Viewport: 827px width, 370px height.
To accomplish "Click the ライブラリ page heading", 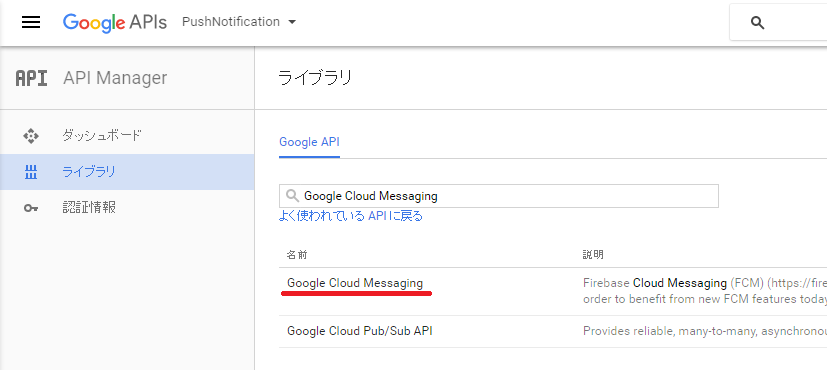I will click(315, 78).
